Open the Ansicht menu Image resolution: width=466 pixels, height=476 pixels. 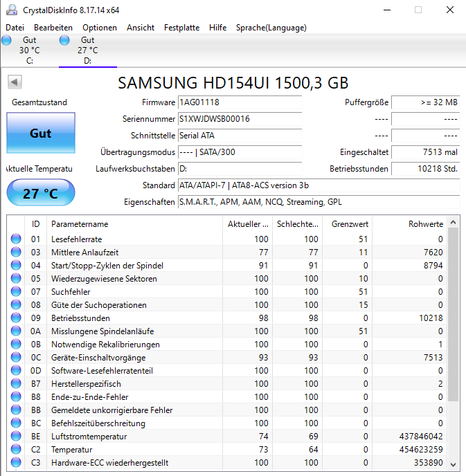point(141,28)
